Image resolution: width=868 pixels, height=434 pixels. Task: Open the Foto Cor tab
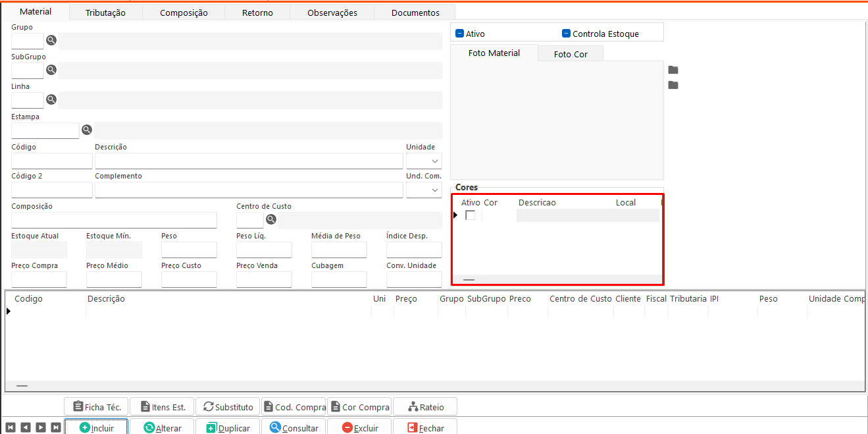click(x=571, y=54)
